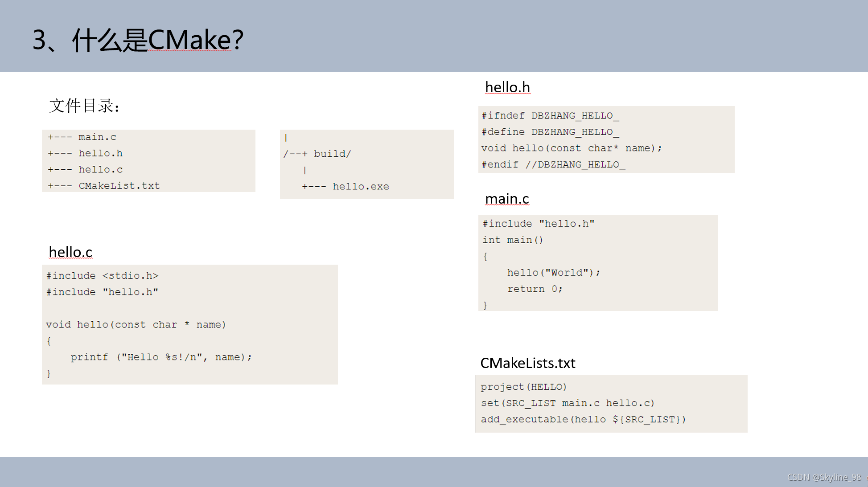Select the "+--- hello.c" directory line
The image size is (868, 487).
pos(85,170)
